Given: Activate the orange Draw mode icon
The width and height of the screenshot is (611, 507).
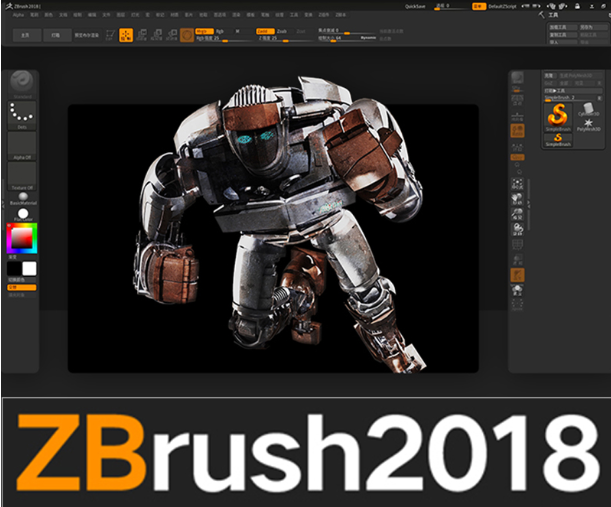Looking at the screenshot, I should point(126,35).
